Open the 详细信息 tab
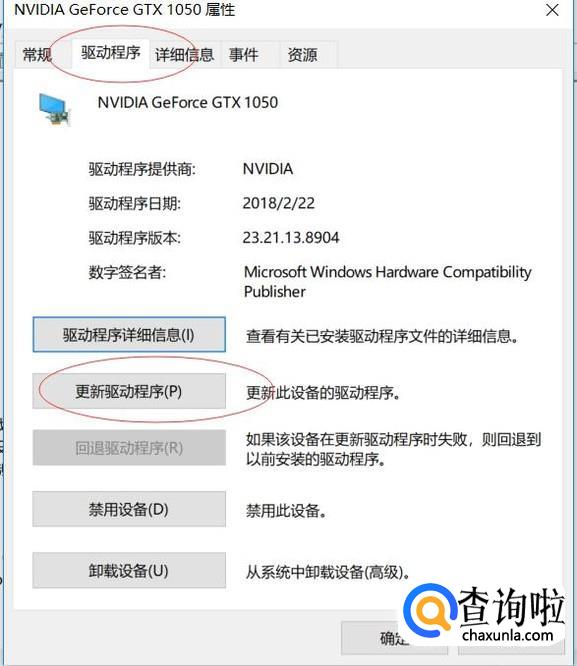This screenshot has width=577, height=666. pos(184,55)
